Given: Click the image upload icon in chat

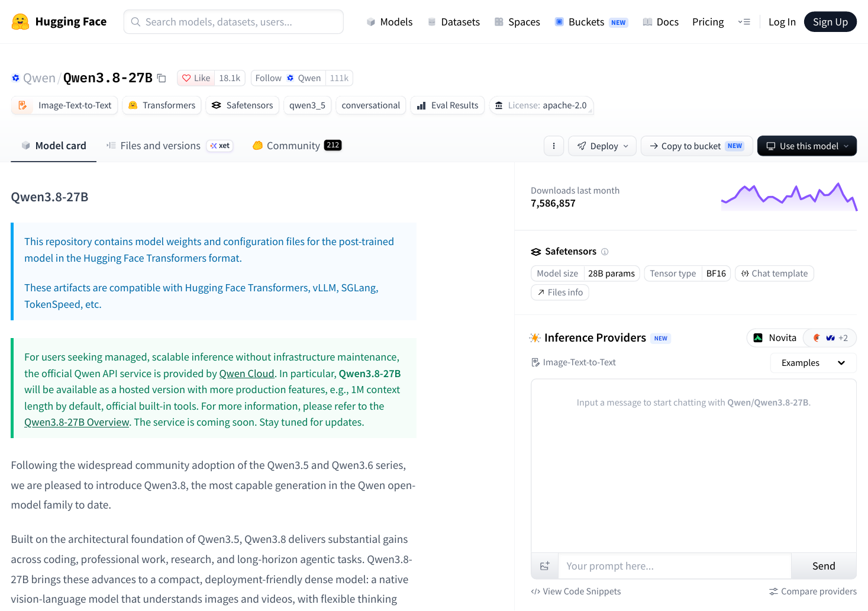Looking at the screenshot, I should coord(545,566).
